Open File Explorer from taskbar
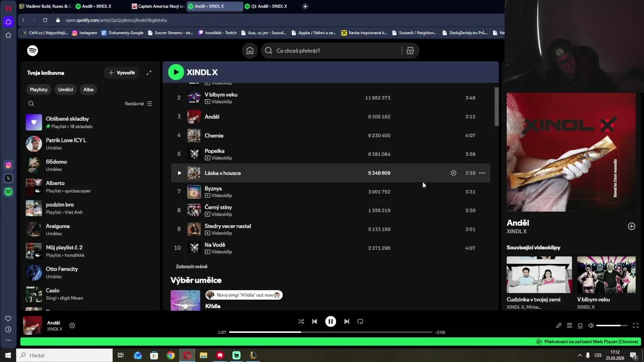The width and height of the screenshot is (644, 362). click(x=203, y=355)
